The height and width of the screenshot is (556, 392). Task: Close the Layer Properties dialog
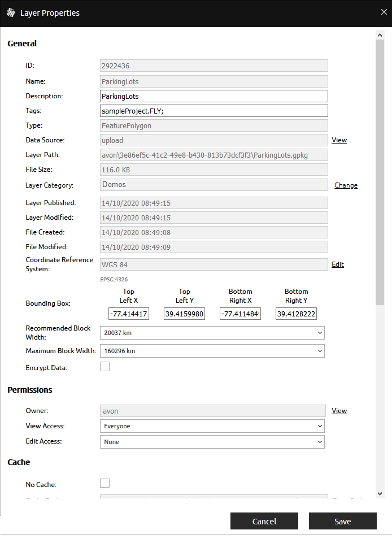point(384,12)
